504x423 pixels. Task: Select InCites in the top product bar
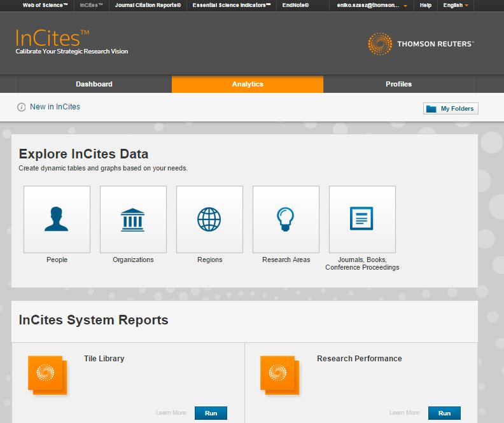[91, 5]
